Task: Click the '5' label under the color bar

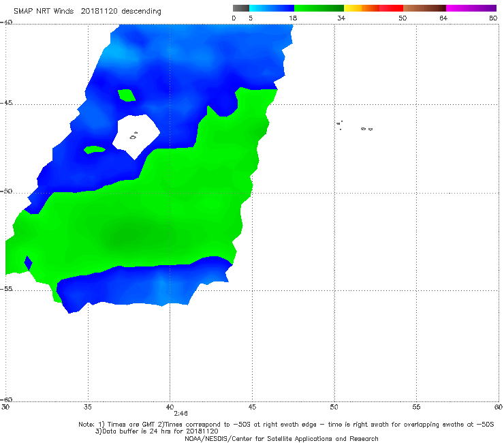Action: click(x=251, y=18)
